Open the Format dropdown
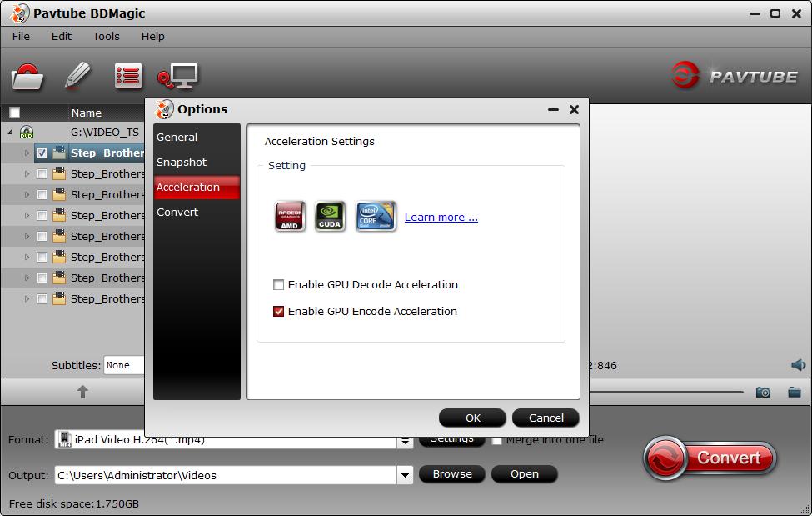Viewport: 812px width, 516px height. pyautogui.click(x=404, y=439)
